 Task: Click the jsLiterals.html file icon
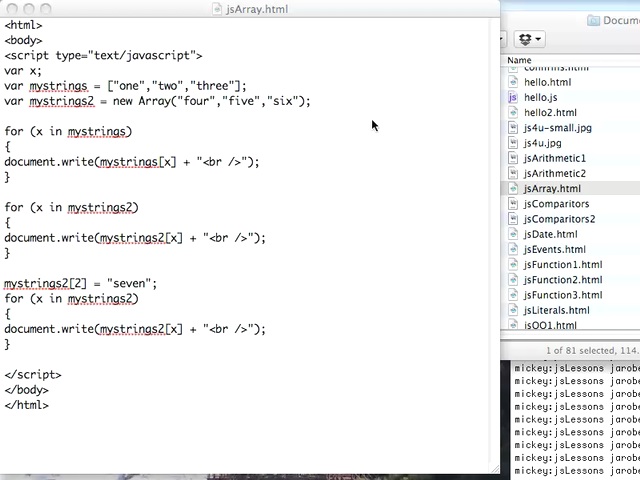(513, 310)
